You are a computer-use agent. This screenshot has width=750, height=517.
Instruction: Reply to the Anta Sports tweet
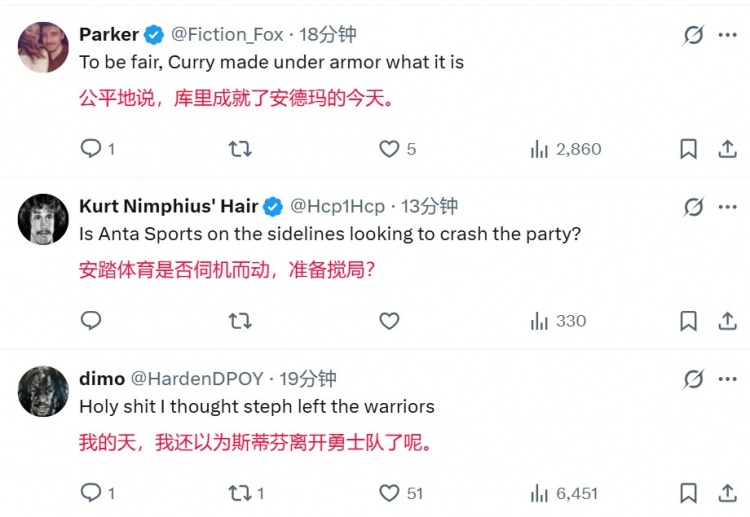(91, 321)
